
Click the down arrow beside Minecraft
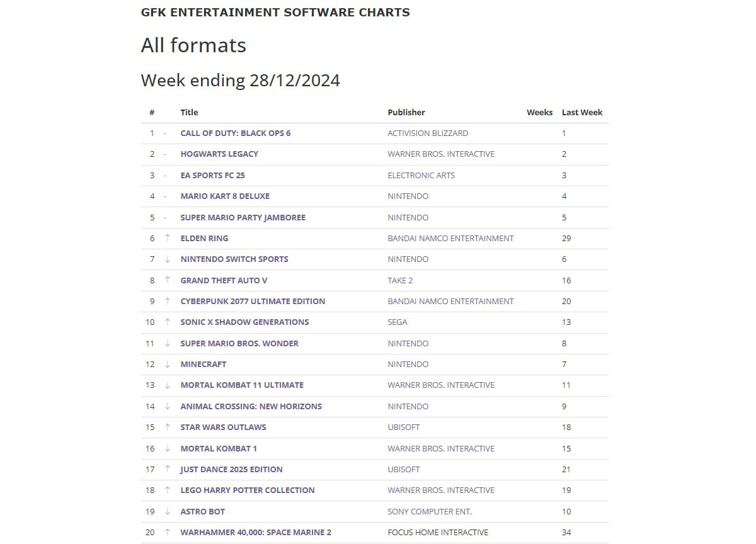[x=168, y=364]
